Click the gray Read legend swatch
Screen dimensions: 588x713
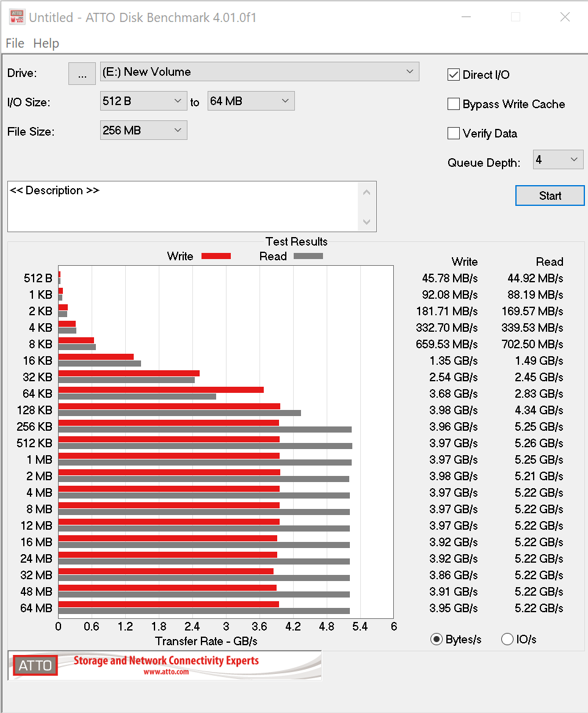click(x=308, y=256)
